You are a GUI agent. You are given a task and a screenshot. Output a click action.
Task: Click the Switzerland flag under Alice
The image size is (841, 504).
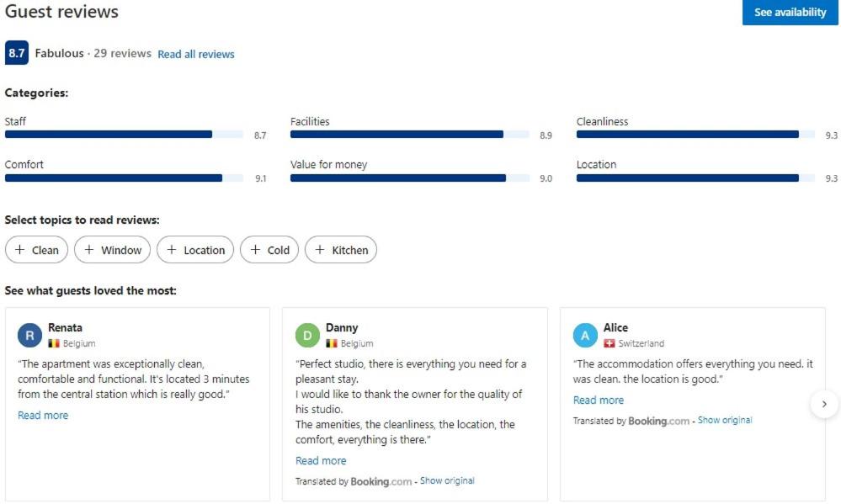point(609,343)
